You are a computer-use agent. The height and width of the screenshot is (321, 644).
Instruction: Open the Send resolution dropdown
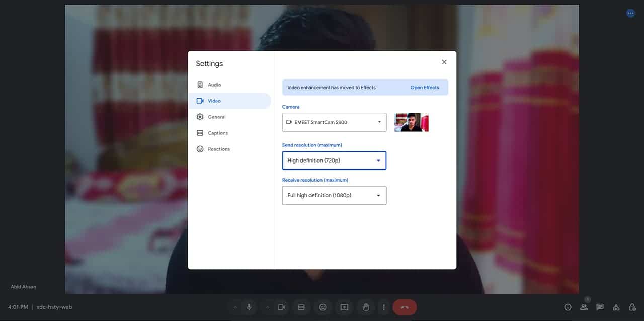(334, 160)
